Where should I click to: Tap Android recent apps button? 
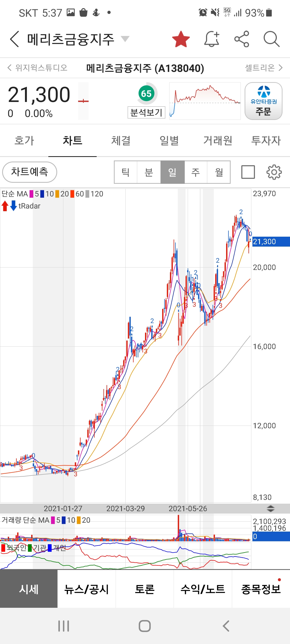64,626
